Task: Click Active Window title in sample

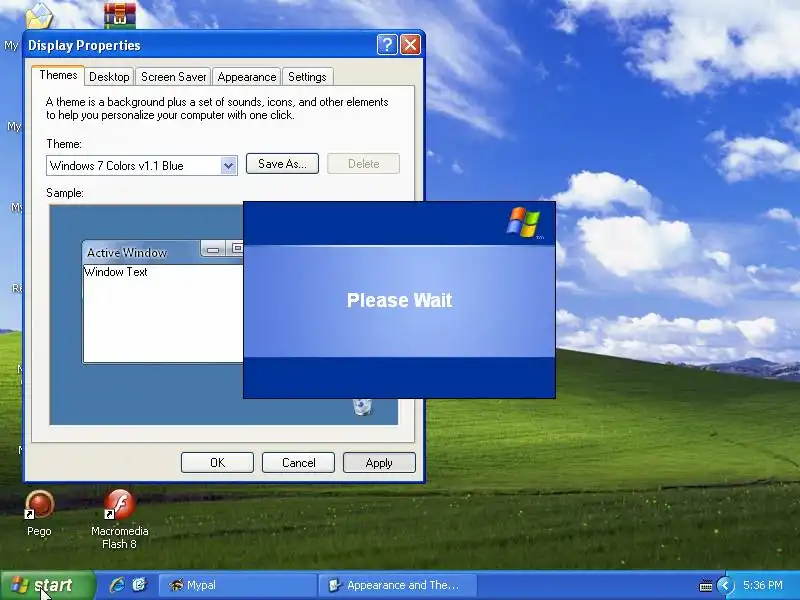Action: [127, 253]
